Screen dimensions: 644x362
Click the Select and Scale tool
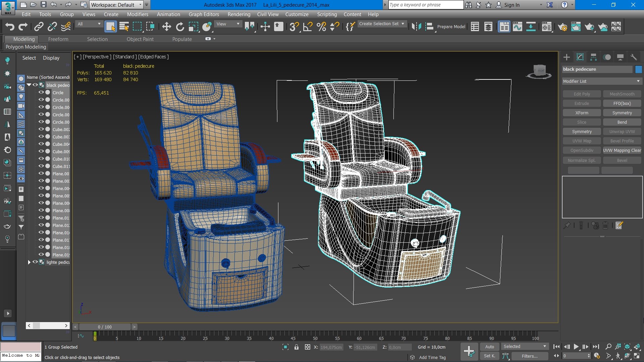[x=194, y=26]
